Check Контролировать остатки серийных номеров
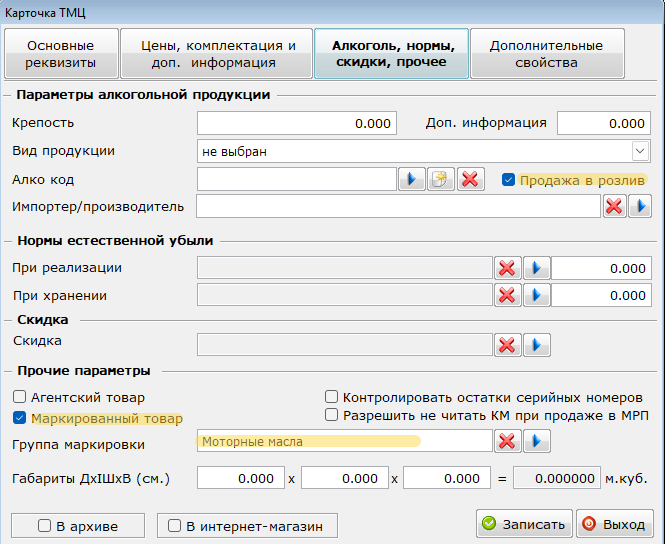This screenshot has height=544, width=665. tap(331, 397)
